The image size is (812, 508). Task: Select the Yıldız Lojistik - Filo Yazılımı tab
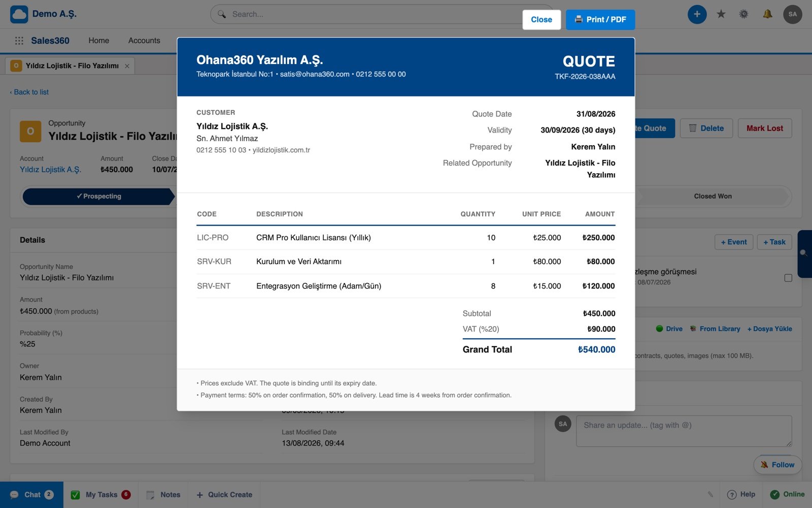[70, 66]
